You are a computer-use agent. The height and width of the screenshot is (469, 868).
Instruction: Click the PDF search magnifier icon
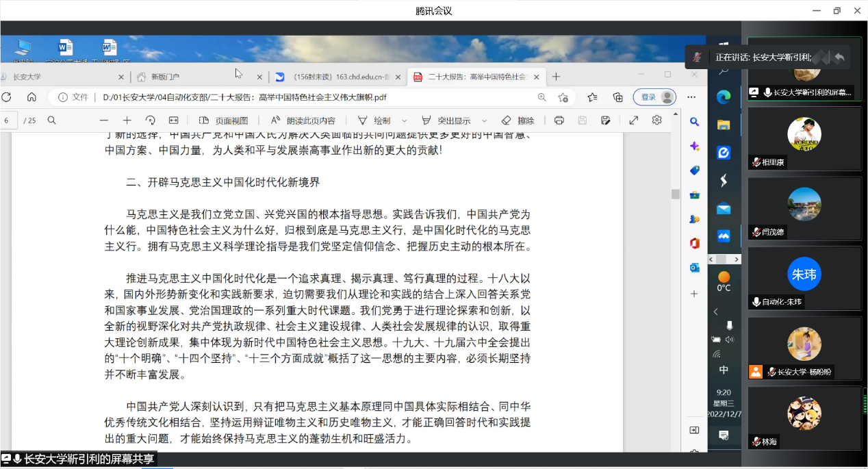point(51,121)
